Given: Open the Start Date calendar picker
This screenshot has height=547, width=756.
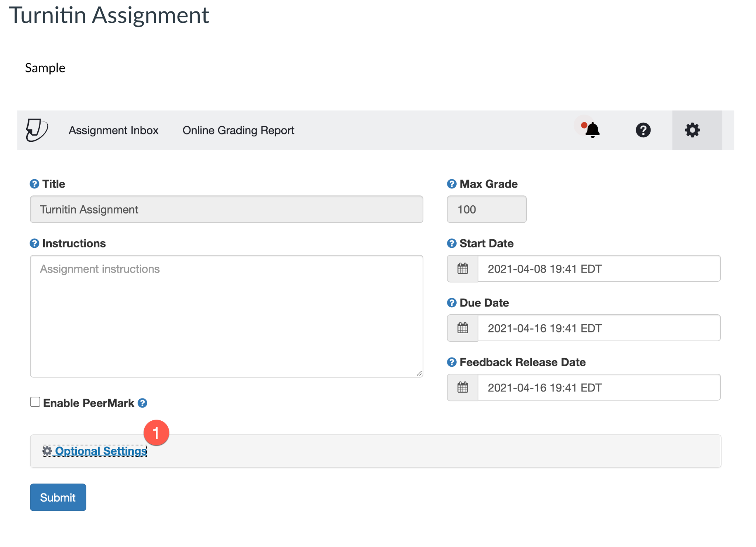Looking at the screenshot, I should coord(463,269).
